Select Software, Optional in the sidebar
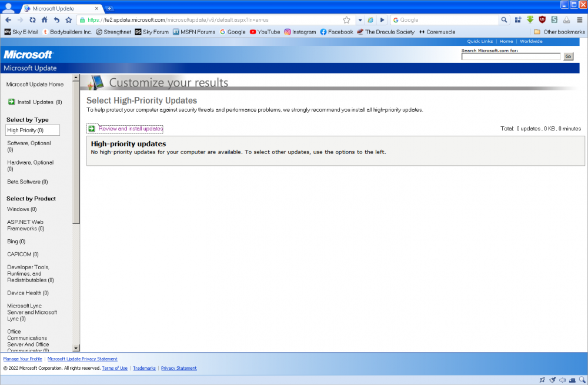 point(29,143)
